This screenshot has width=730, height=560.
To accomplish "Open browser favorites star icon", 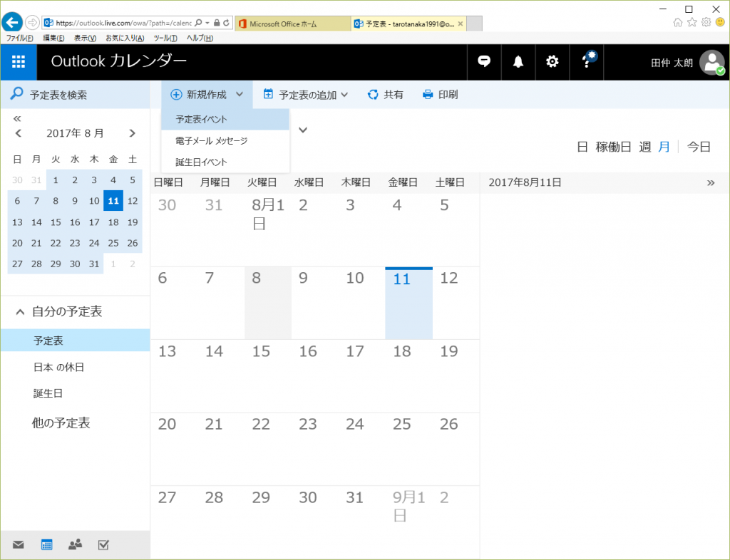I will click(692, 22).
